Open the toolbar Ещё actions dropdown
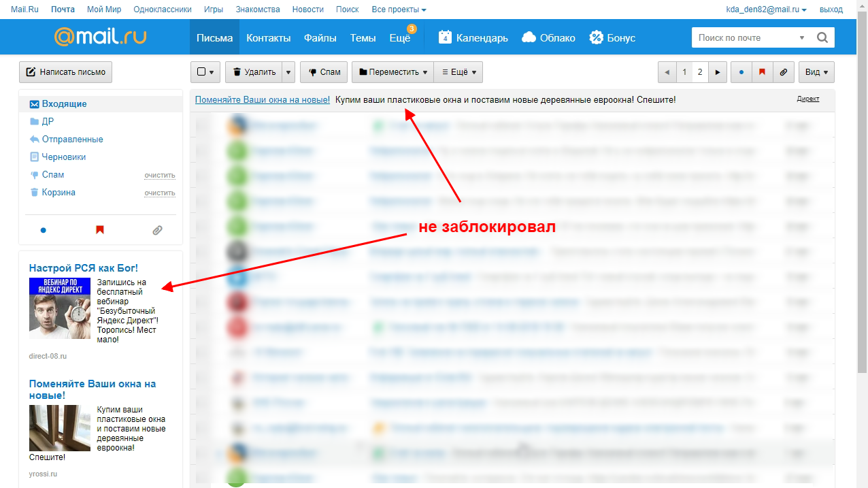868x488 pixels. click(458, 72)
